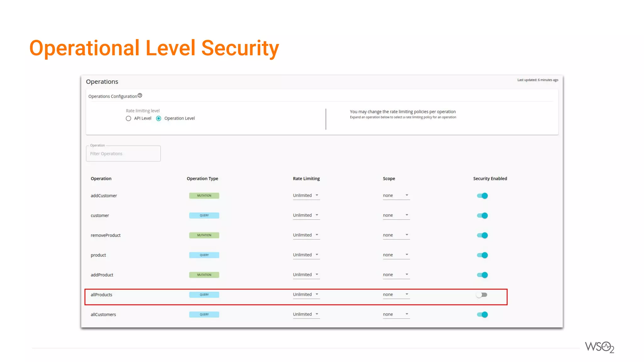Click the addCustomer operation name

pyautogui.click(x=104, y=196)
